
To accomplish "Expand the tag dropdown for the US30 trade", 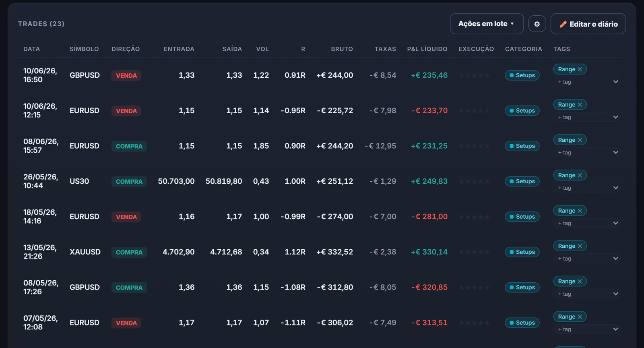I will pos(587,188).
